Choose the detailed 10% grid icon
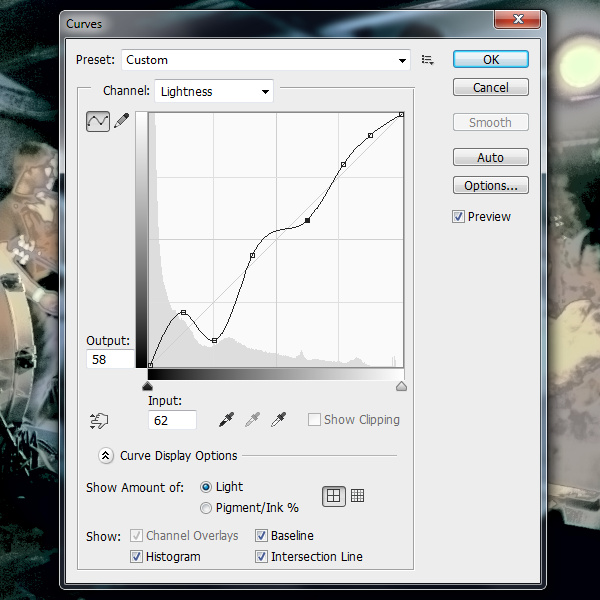 [357, 496]
